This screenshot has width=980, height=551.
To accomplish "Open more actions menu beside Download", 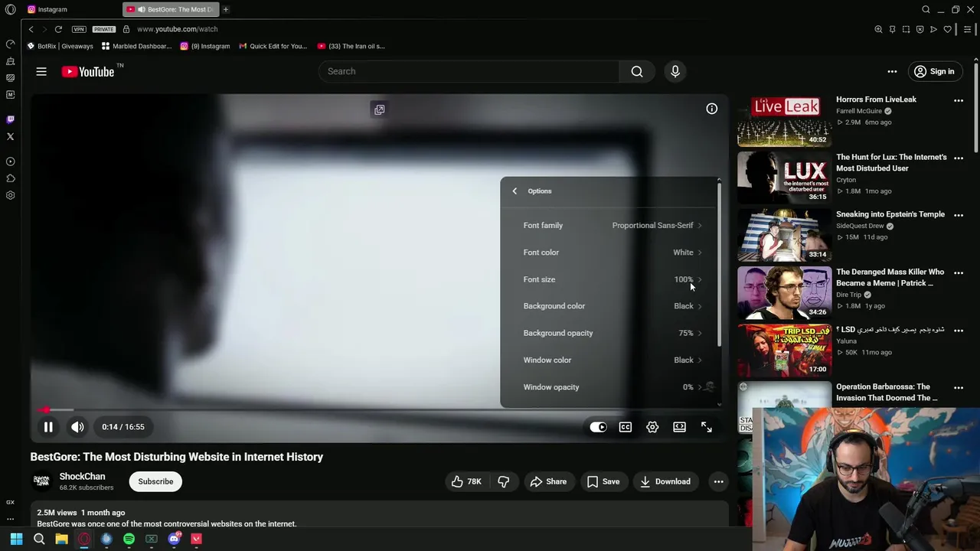I will point(718,481).
